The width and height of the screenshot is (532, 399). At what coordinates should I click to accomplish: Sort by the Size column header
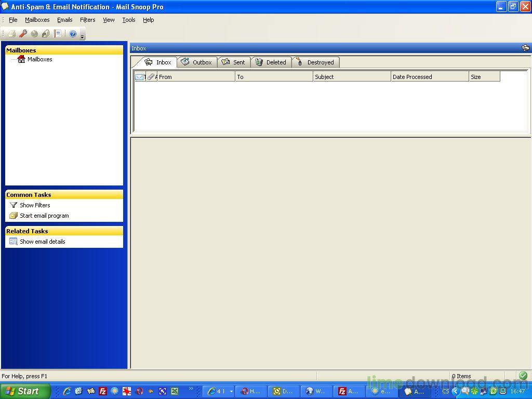tap(485, 77)
